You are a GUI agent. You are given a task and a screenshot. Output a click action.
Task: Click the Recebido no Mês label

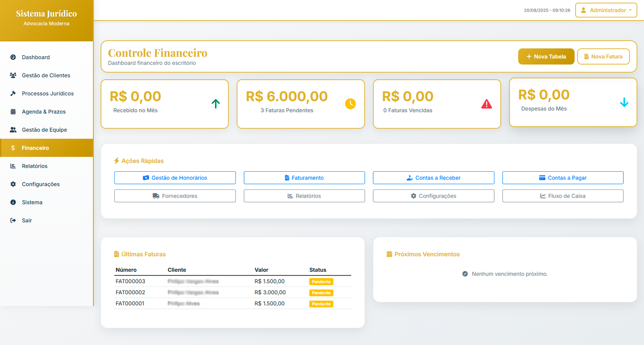pos(135,110)
